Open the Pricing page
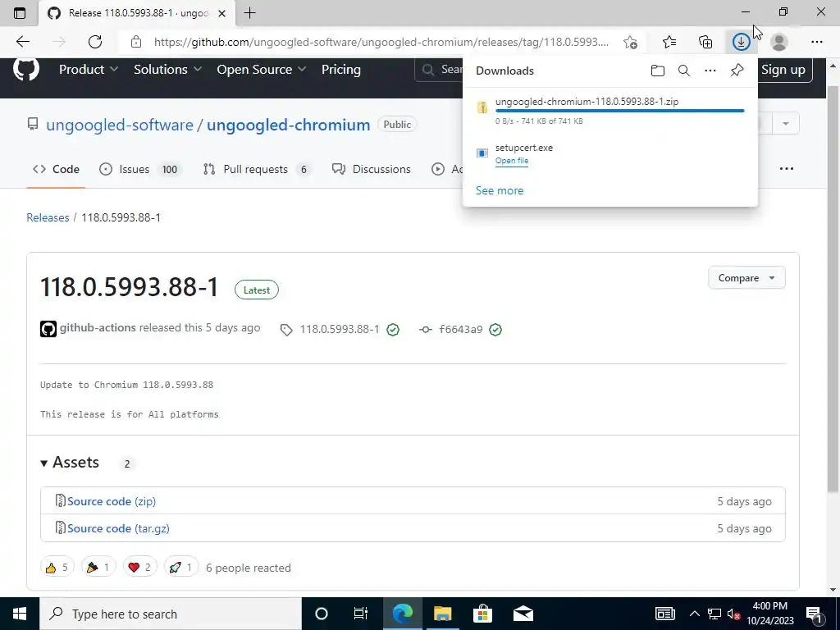This screenshot has height=630, width=840. click(341, 70)
